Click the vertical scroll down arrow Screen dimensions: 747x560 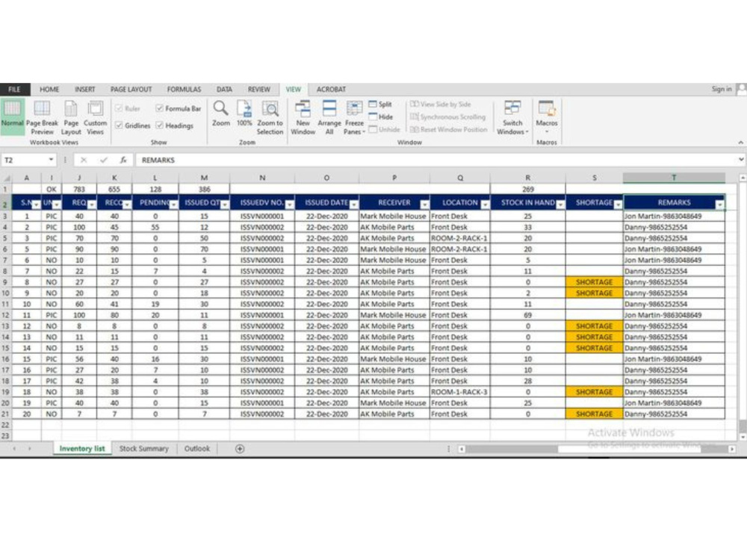click(x=742, y=437)
